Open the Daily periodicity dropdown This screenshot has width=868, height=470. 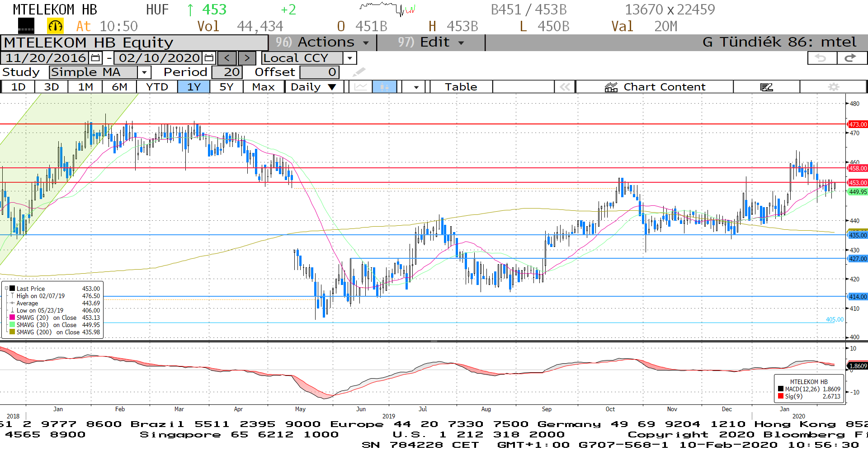pyautogui.click(x=314, y=87)
